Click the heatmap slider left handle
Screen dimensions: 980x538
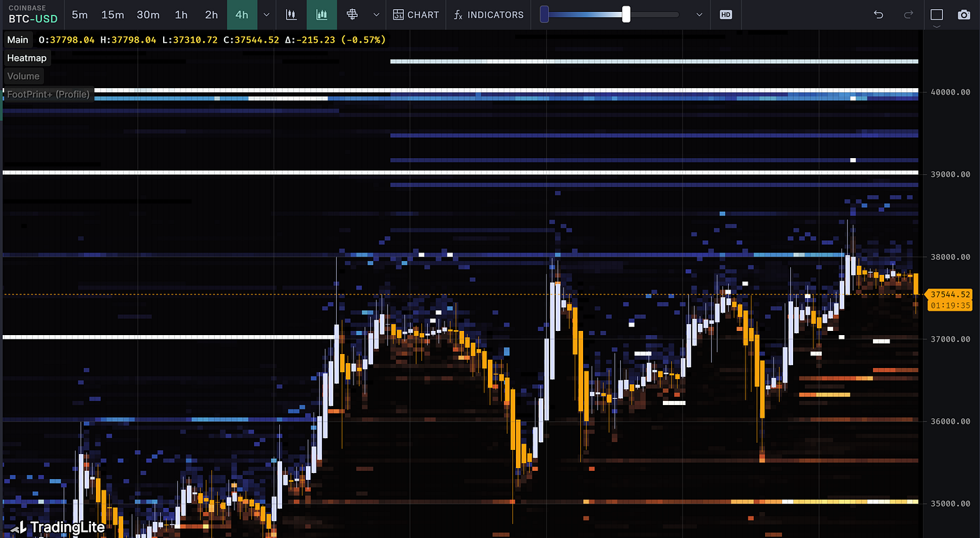tap(544, 14)
